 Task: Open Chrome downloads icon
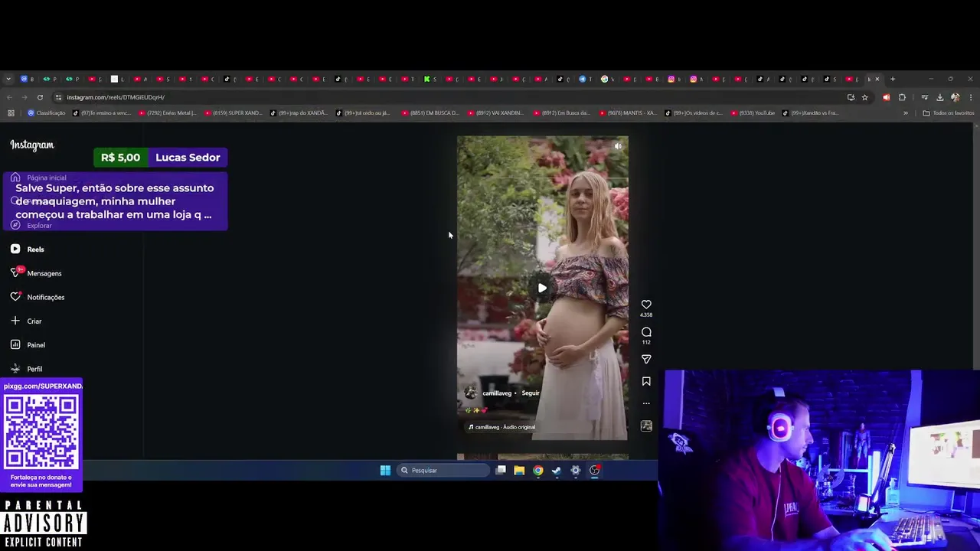coord(939,97)
